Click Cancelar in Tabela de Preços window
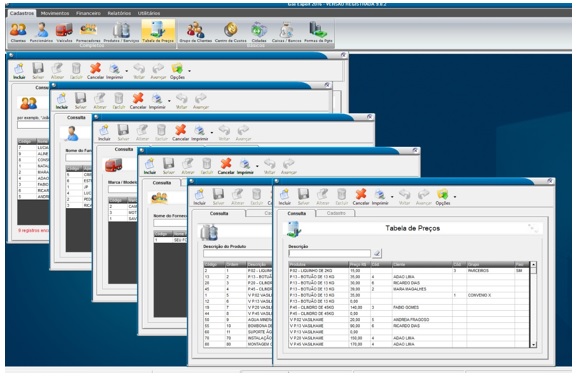 click(361, 197)
